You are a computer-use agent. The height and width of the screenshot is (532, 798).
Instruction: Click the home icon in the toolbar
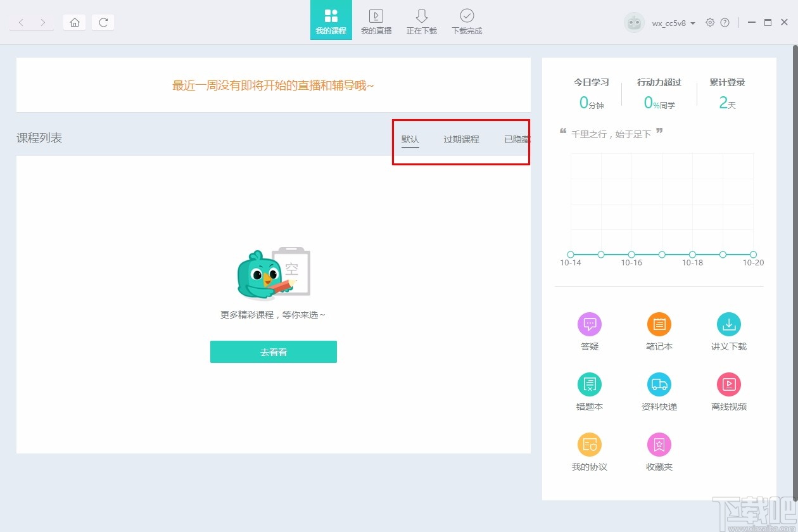[x=74, y=22]
